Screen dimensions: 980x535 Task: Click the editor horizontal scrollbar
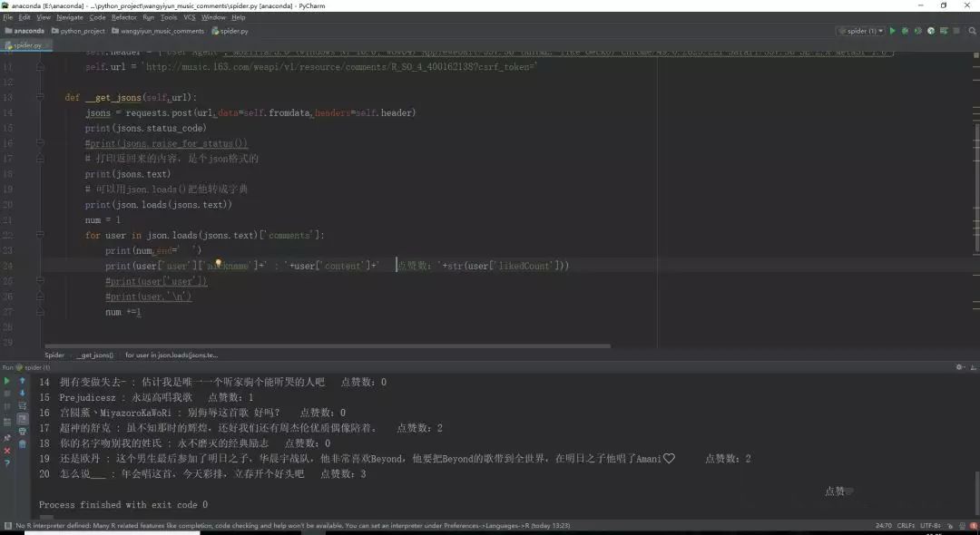(x=328, y=345)
